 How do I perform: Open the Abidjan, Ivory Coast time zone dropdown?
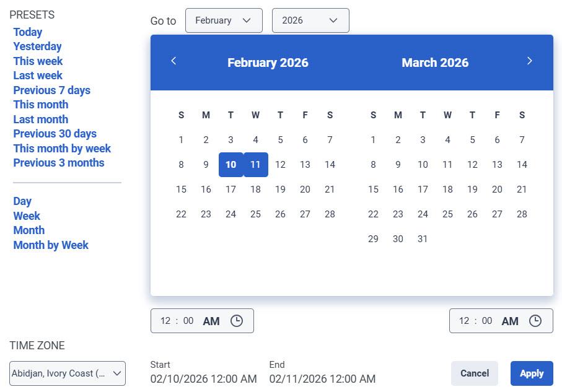pyautogui.click(x=67, y=373)
